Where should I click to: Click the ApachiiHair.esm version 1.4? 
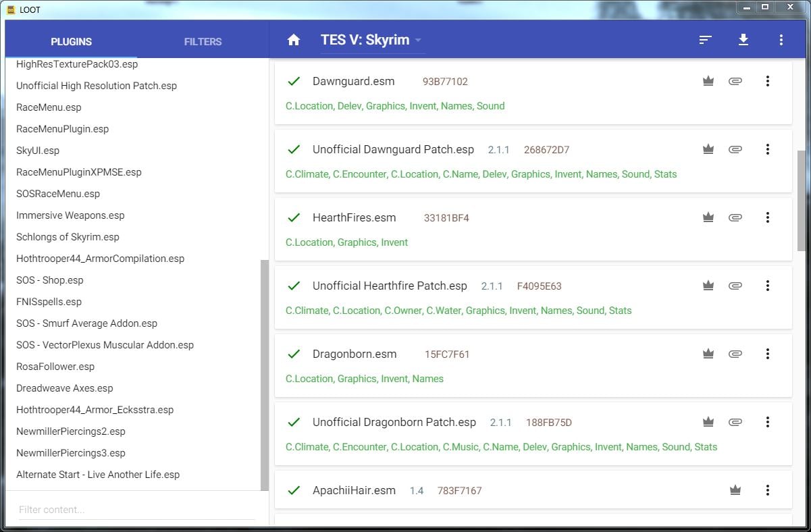click(417, 491)
